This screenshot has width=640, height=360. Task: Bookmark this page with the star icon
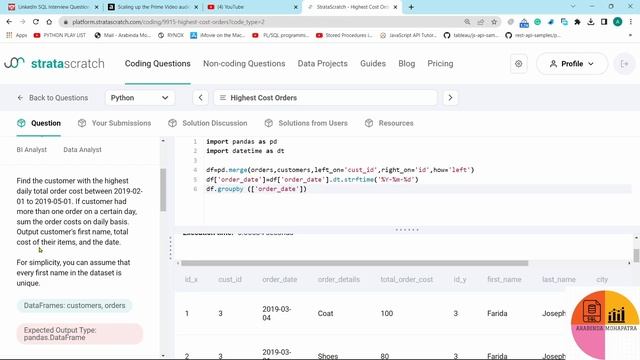pyautogui.click(x=494, y=22)
